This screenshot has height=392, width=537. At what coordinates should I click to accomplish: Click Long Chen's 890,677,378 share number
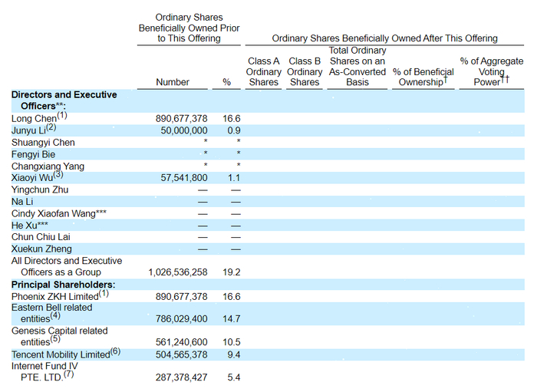click(x=181, y=119)
